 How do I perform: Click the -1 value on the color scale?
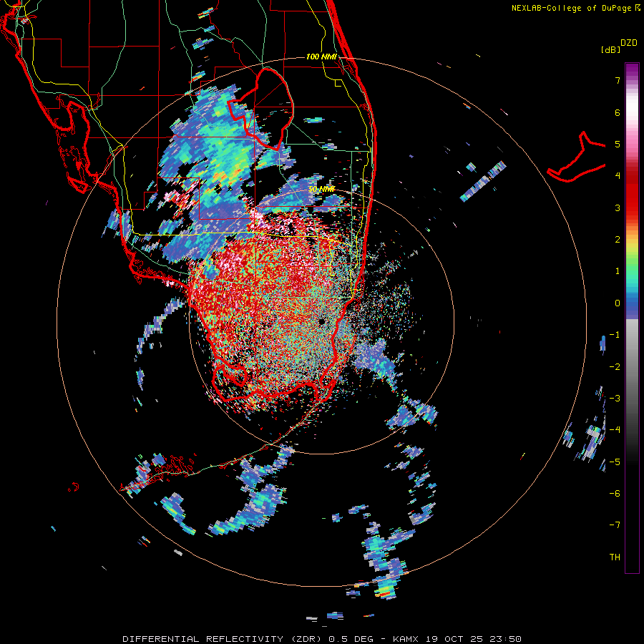615,335
